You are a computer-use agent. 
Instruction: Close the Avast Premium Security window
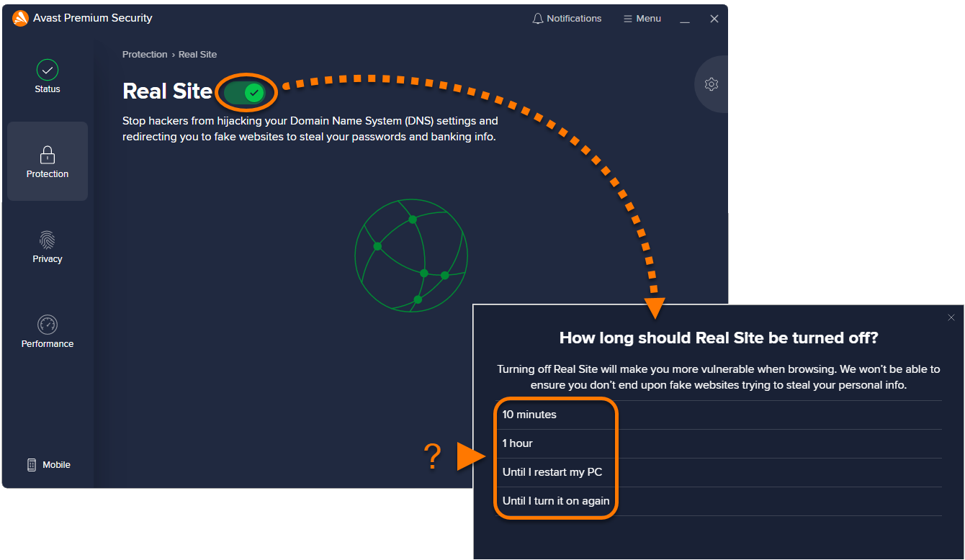(714, 19)
